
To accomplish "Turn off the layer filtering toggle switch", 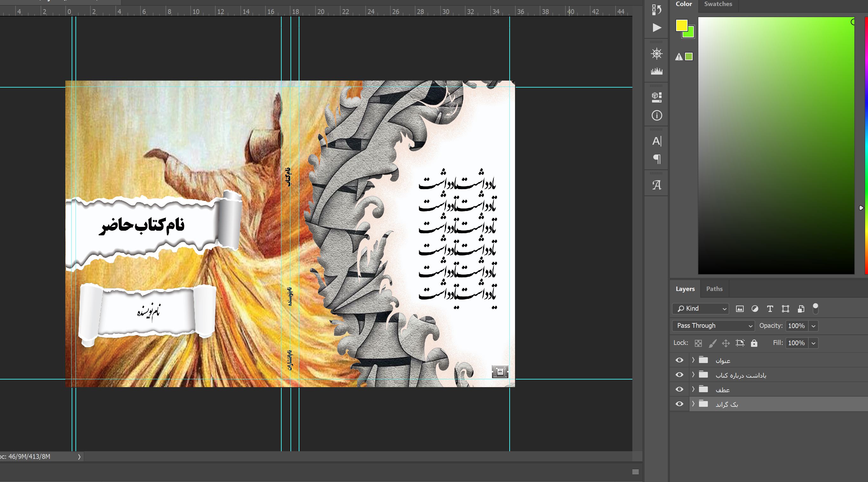I will click(815, 308).
